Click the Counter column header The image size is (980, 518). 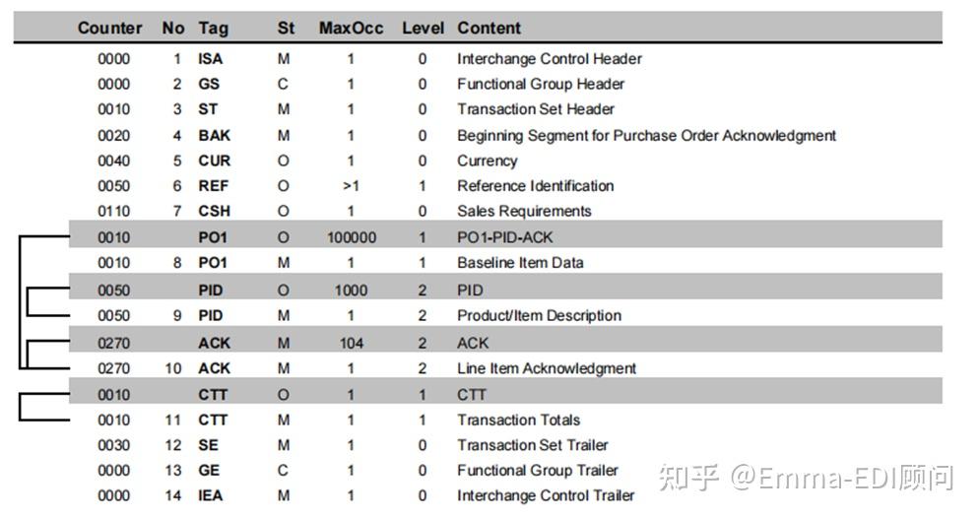point(109,29)
